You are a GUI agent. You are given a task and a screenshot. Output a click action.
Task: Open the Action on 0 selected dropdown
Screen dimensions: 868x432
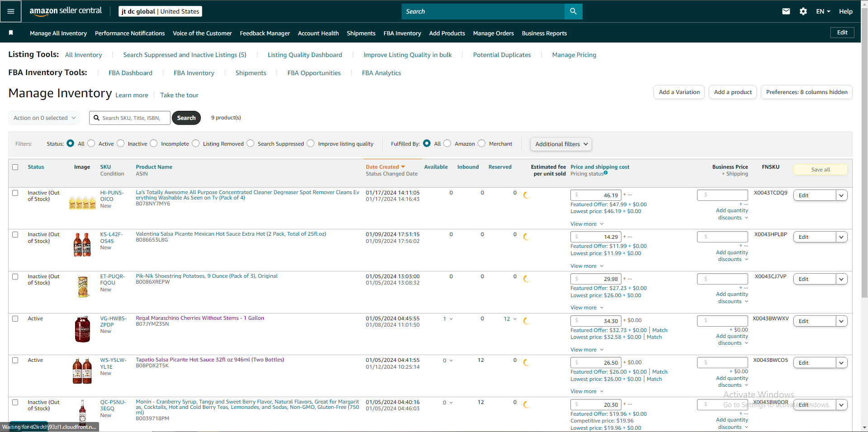(44, 118)
